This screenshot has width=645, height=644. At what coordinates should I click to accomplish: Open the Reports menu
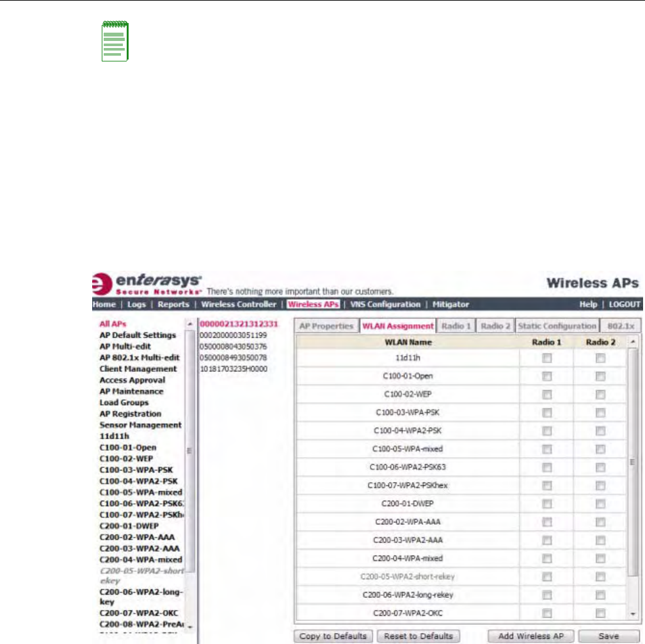(x=173, y=304)
